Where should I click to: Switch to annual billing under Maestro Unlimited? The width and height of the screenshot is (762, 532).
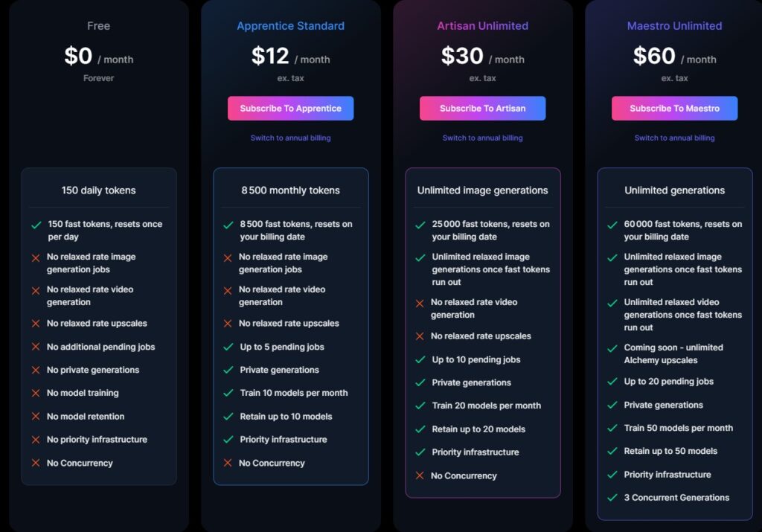pos(674,138)
